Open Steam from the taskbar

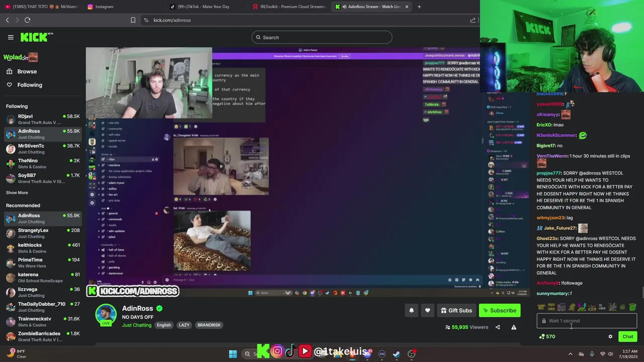pos(396,354)
